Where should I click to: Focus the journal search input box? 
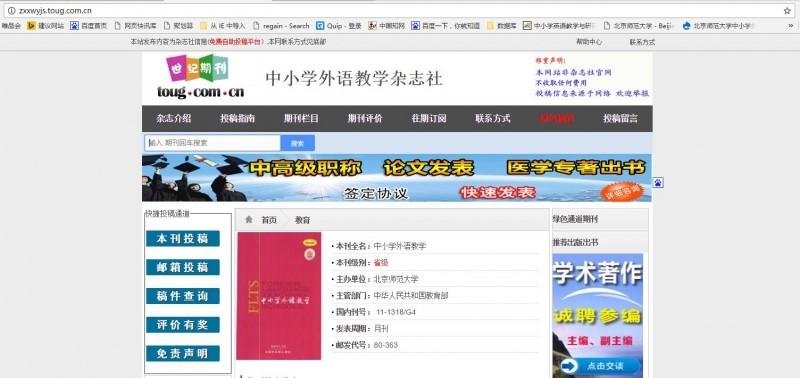212,143
